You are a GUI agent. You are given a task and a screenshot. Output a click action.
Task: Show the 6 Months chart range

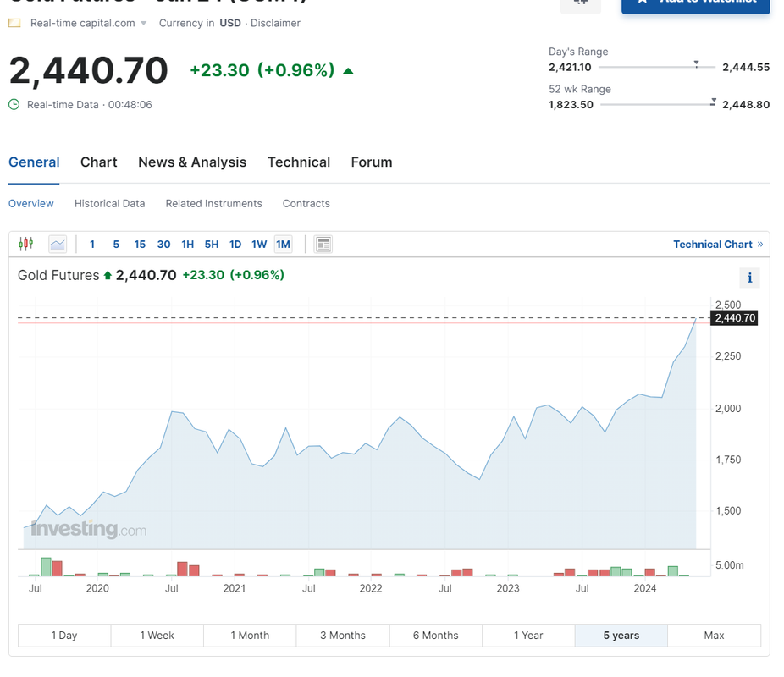[x=435, y=635]
